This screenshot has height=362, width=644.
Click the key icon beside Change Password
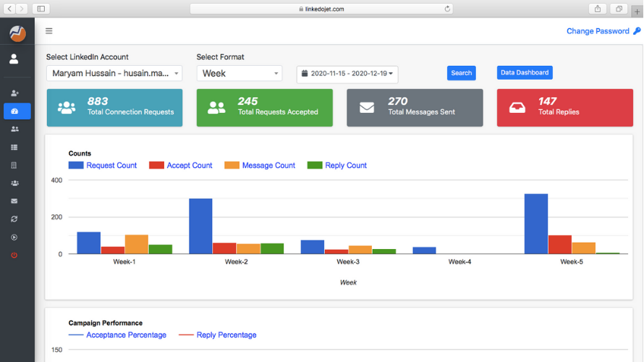637,31
